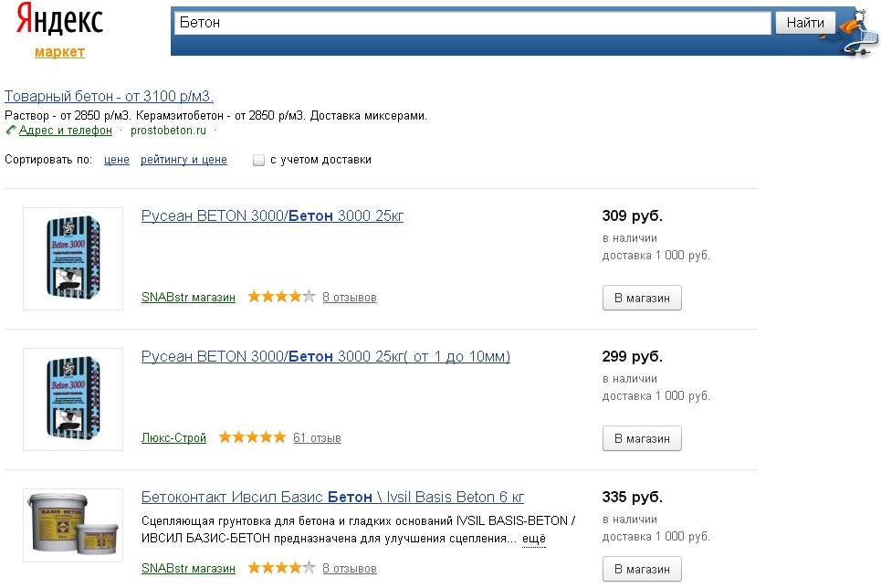Open the 61 отзыв reviews link

point(317,438)
